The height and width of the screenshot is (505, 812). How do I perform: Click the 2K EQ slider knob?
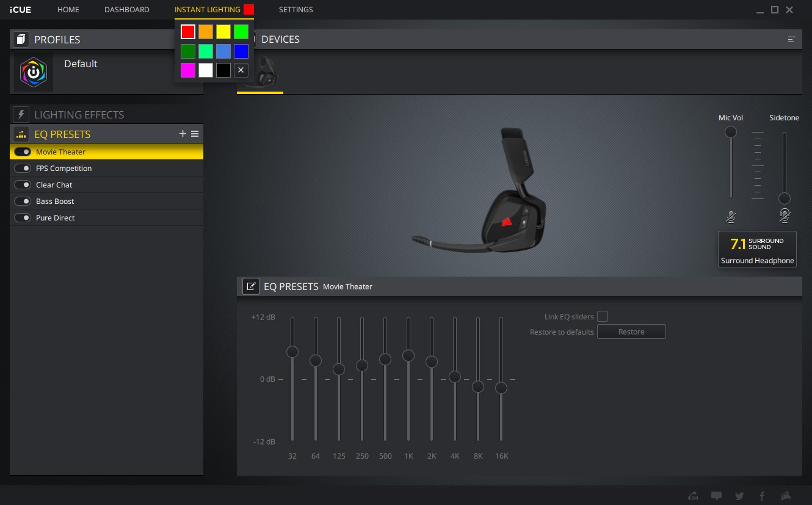coord(432,361)
